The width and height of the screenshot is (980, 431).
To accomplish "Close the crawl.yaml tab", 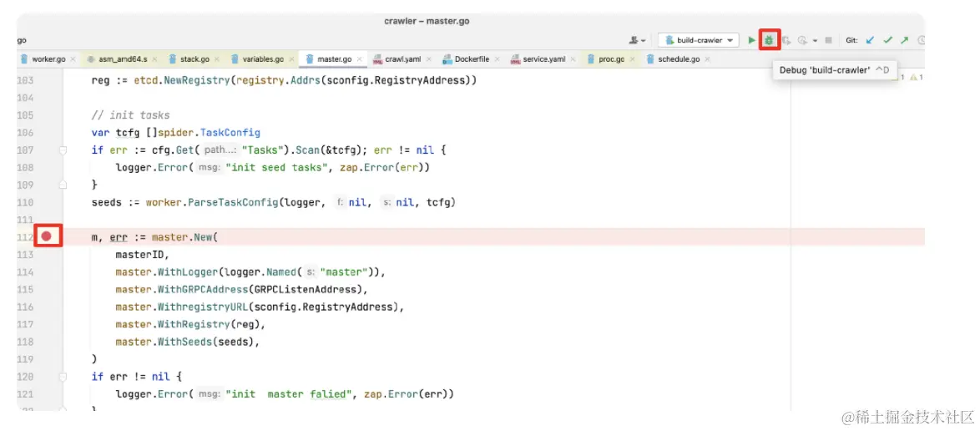I will [429, 59].
